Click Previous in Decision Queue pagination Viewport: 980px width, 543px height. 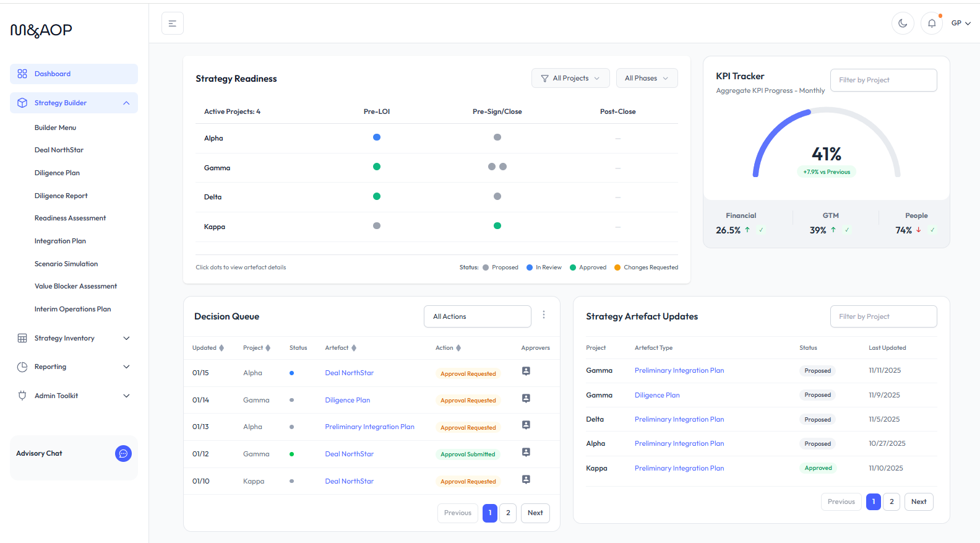click(x=458, y=513)
